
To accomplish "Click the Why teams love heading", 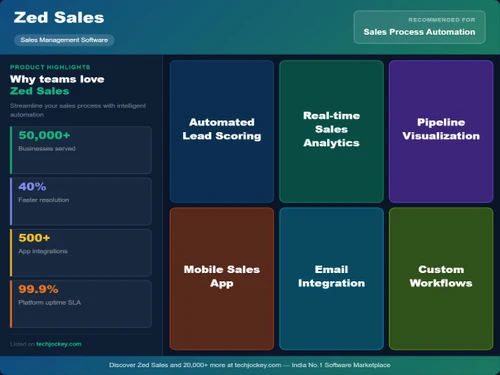I will (x=57, y=79).
